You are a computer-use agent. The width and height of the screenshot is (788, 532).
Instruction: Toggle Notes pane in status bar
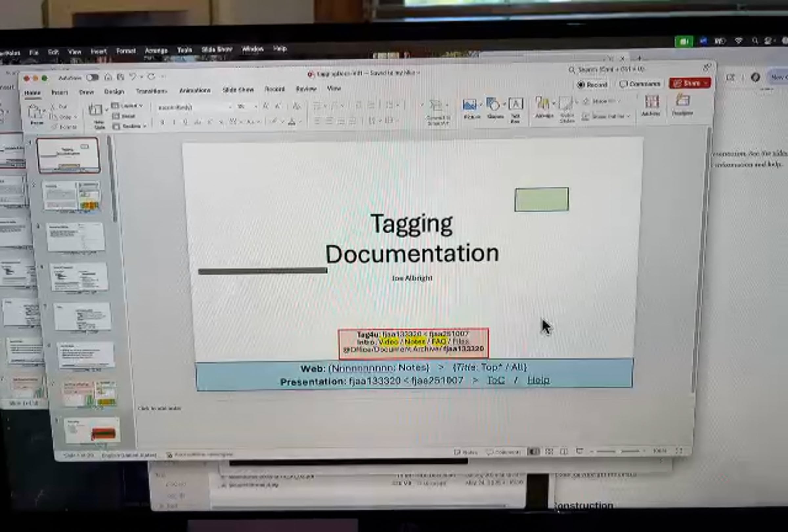pos(466,452)
